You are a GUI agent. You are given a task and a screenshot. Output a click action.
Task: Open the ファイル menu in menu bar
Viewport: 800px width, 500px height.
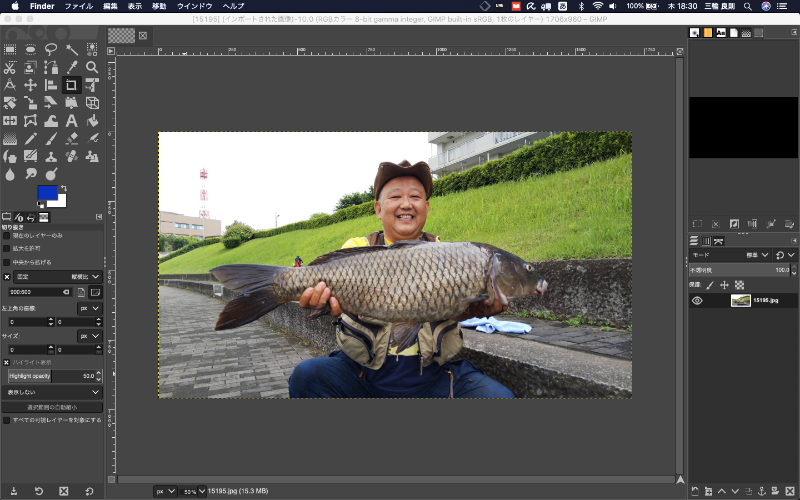78,6
